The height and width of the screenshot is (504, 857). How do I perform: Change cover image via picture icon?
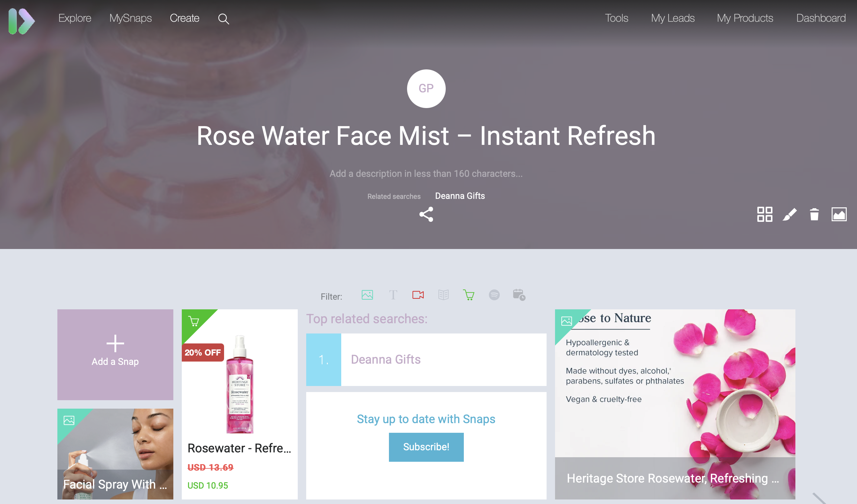point(839,215)
